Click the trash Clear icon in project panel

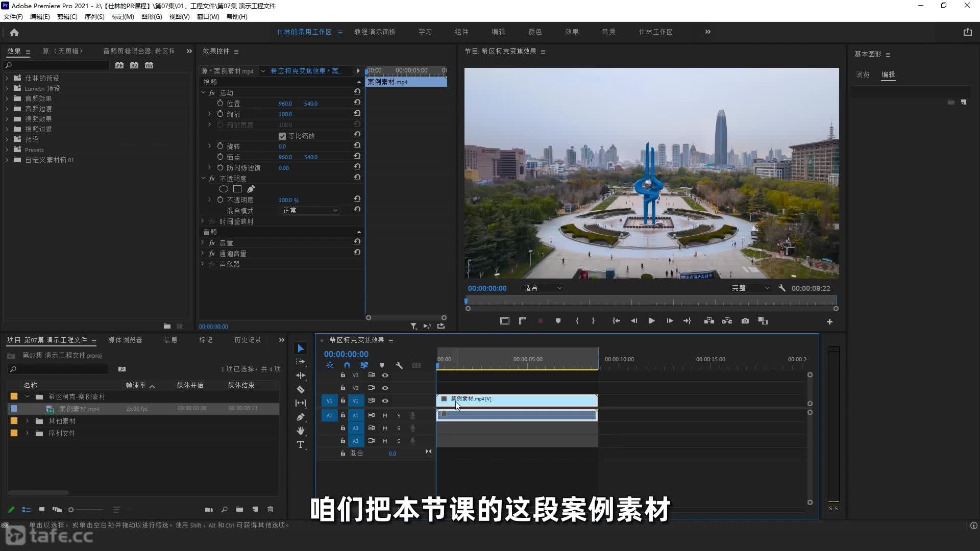pos(271,509)
